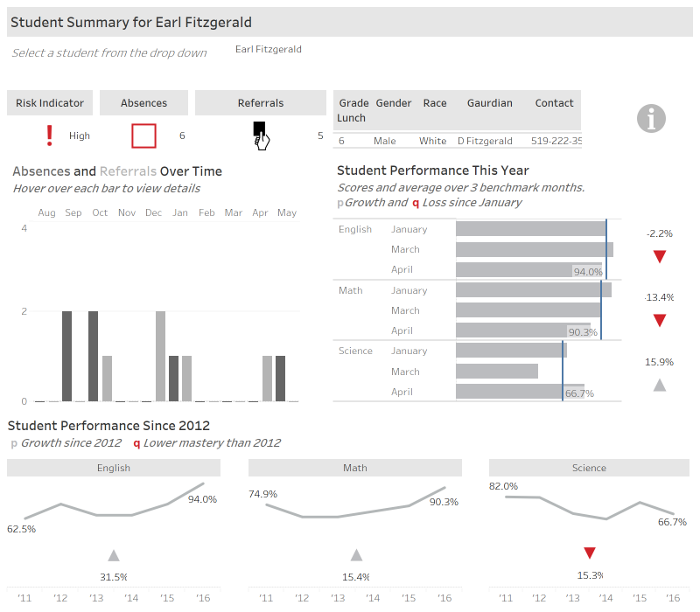700x612 pixels.
Task: Click the red down triangle beside English -2.2%
Action: pos(660,256)
